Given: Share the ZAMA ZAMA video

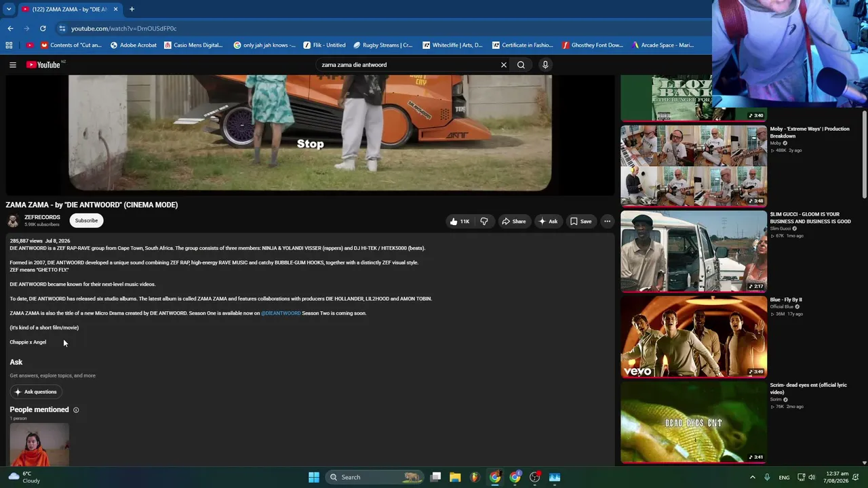Looking at the screenshot, I should coord(513,221).
